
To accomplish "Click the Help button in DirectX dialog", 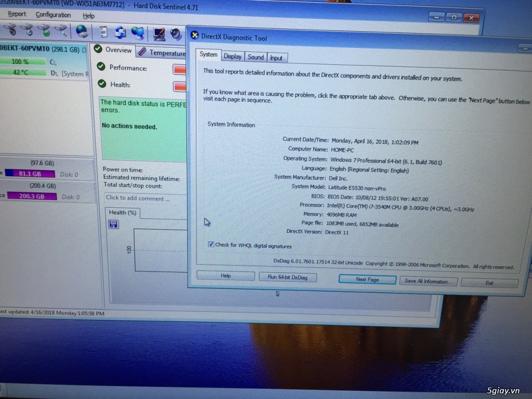I will [225, 275].
